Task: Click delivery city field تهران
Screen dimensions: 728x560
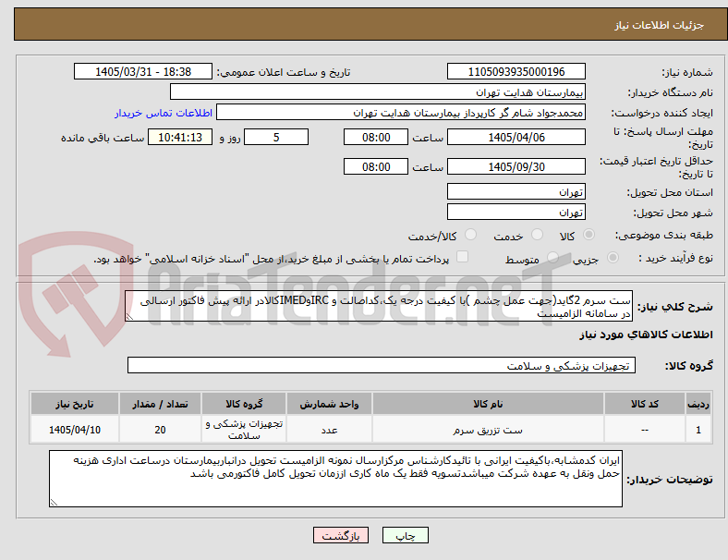Action: point(516,212)
